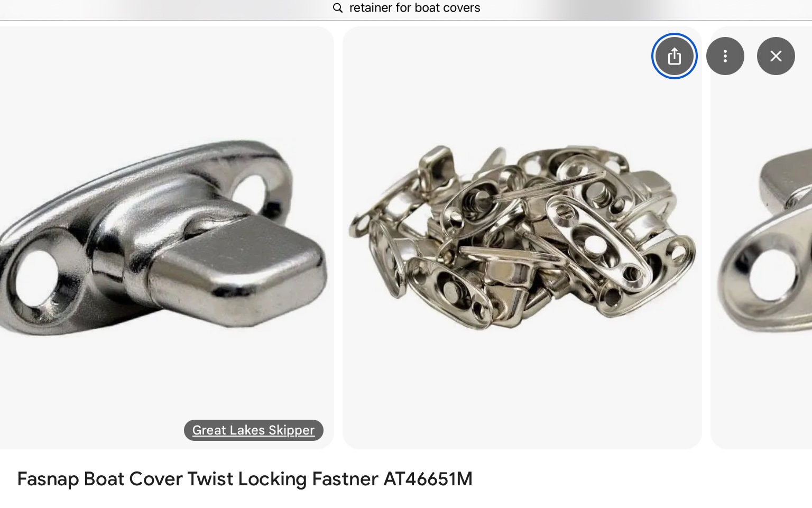Click the magnifying glass search icon
Screen dimensions: 812x508
point(338,8)
